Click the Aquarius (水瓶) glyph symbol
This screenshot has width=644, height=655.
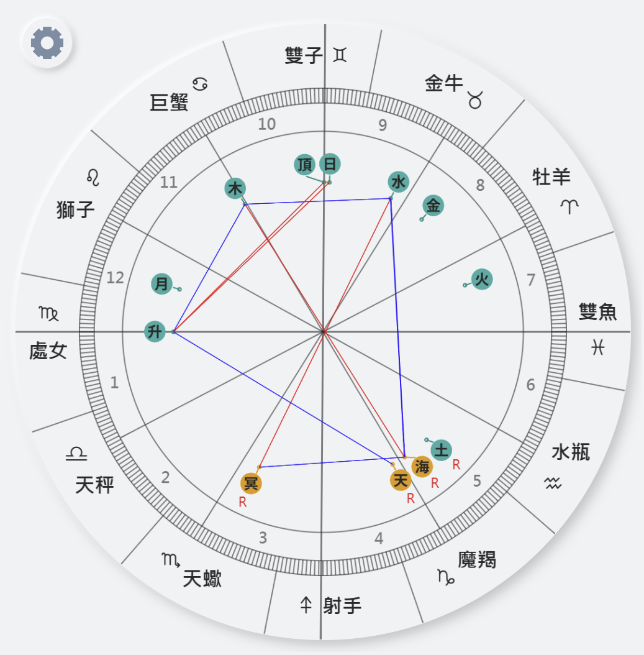553,483
